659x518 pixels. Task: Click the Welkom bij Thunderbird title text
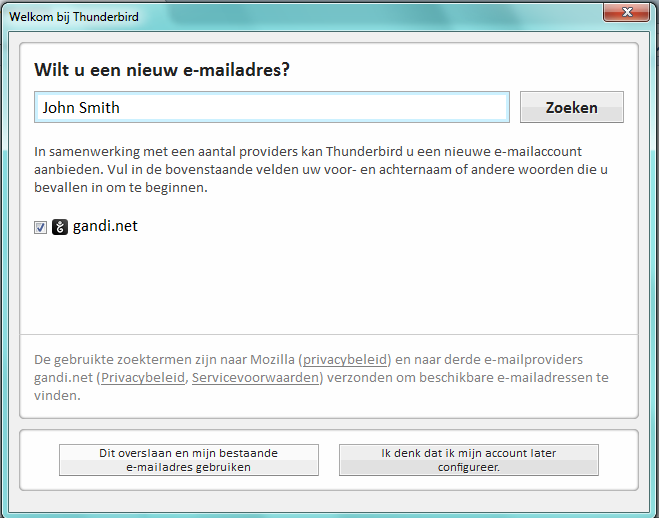point(74,17)
